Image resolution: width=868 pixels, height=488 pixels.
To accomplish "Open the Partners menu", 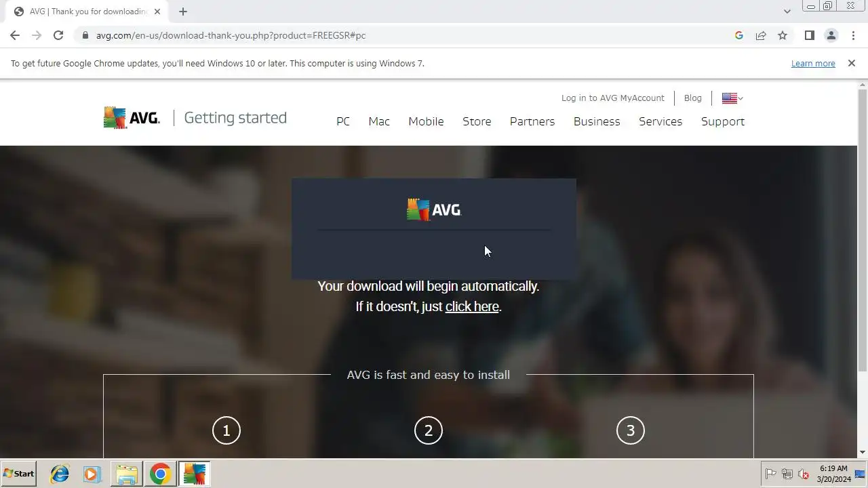I will pos(532,121).
